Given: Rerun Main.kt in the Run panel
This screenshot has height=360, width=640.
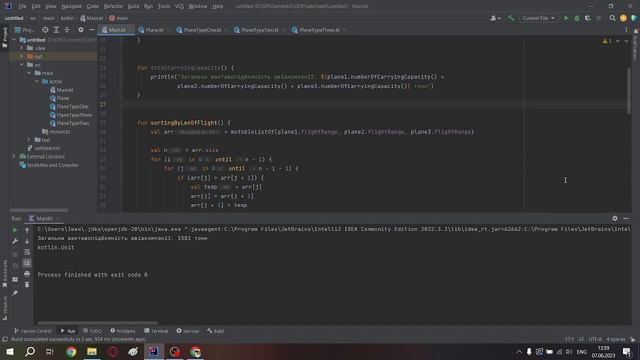Looking at the screenshot, I should click(15, 230).
